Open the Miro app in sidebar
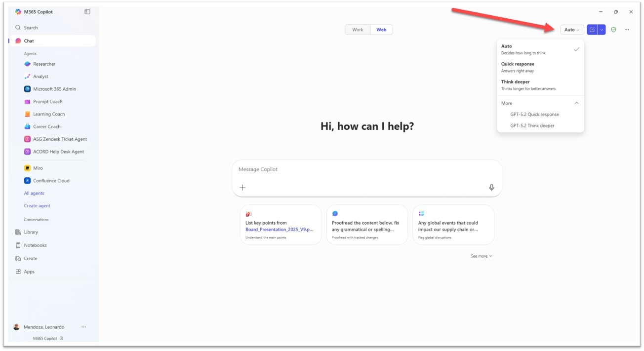Viewport: 644px width, 351px height. click(x=38, y=168)
